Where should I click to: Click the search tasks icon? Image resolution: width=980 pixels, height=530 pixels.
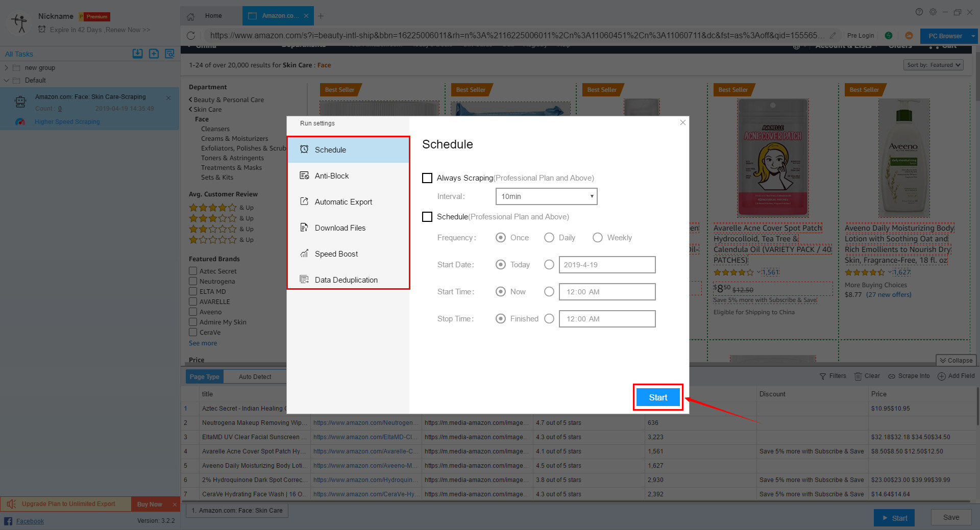(x=170, y=54)
